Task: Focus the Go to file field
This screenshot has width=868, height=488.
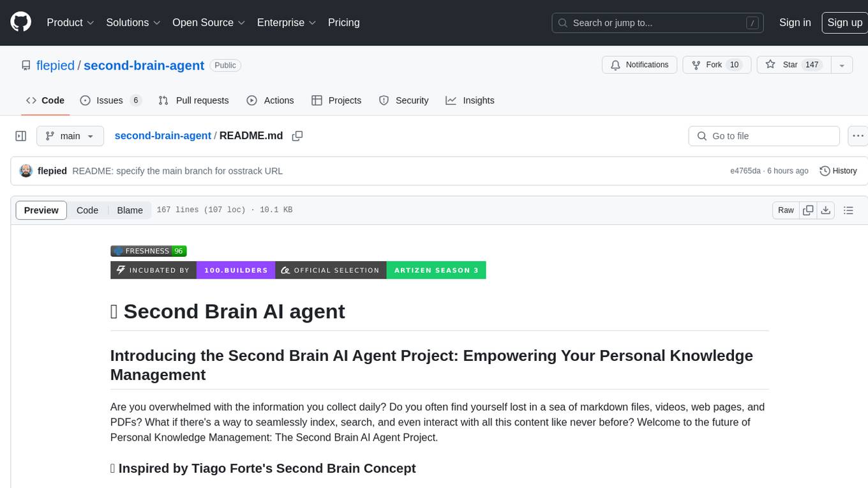Action: click(764, 136)
